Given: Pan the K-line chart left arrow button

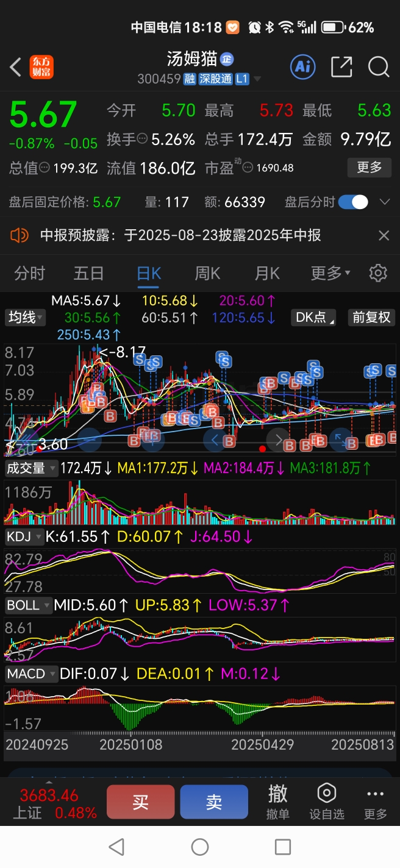Looking at the screenshot, I should pyautogui.click(x=215, y=438).
